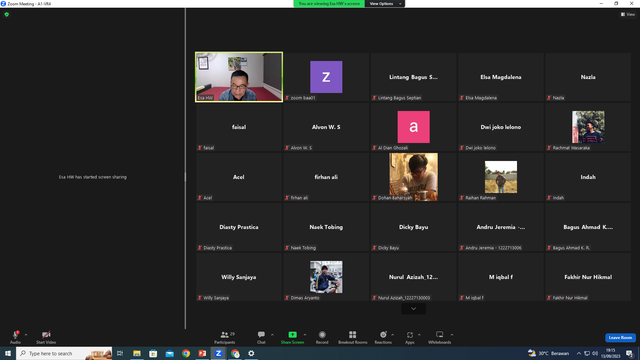The width and height of the screenshot is (640, 360).
Task: Expand the chat options arrow
Action: pos(272,335)
